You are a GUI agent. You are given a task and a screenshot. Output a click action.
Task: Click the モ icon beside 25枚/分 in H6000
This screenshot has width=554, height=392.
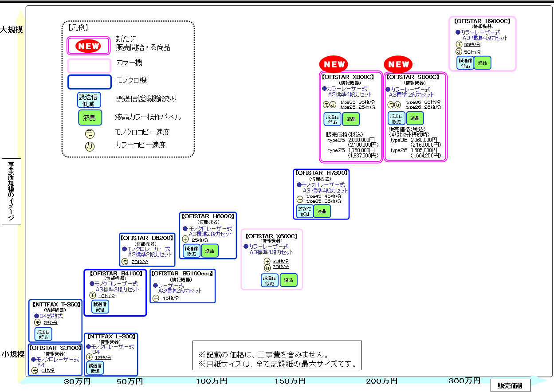click(x=185, y=239)
